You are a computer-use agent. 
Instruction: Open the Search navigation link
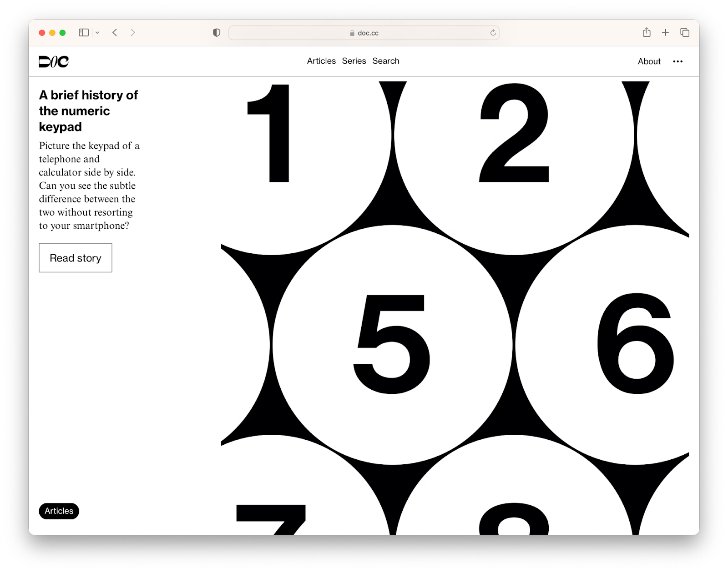[x=386, y=61]
